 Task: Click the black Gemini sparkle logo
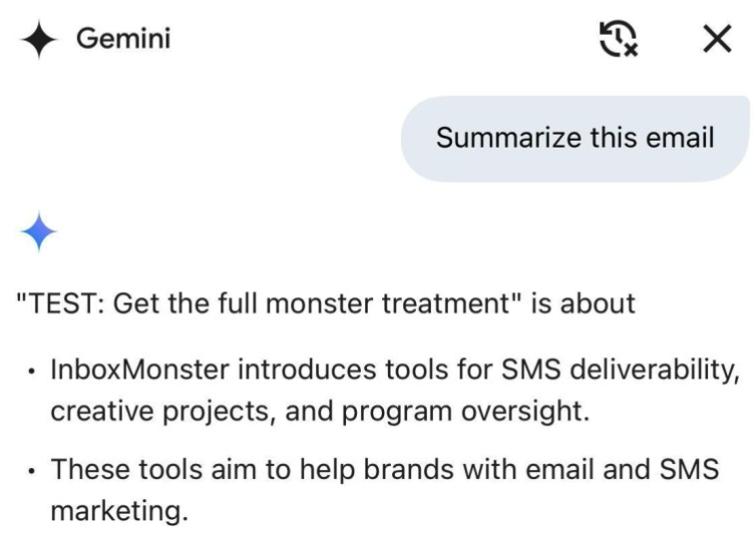click(38, 40)
